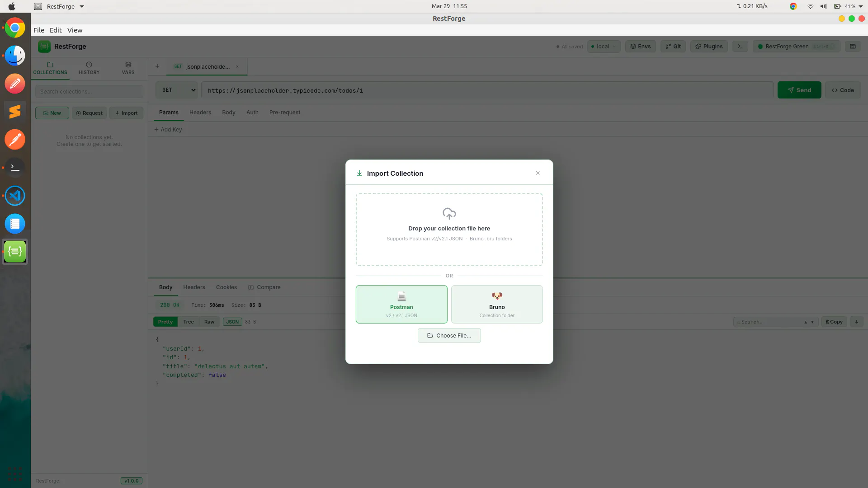The image size is (868, 488).
Task: Add a new Request from sidebar
Action: [x=89, y=113]
